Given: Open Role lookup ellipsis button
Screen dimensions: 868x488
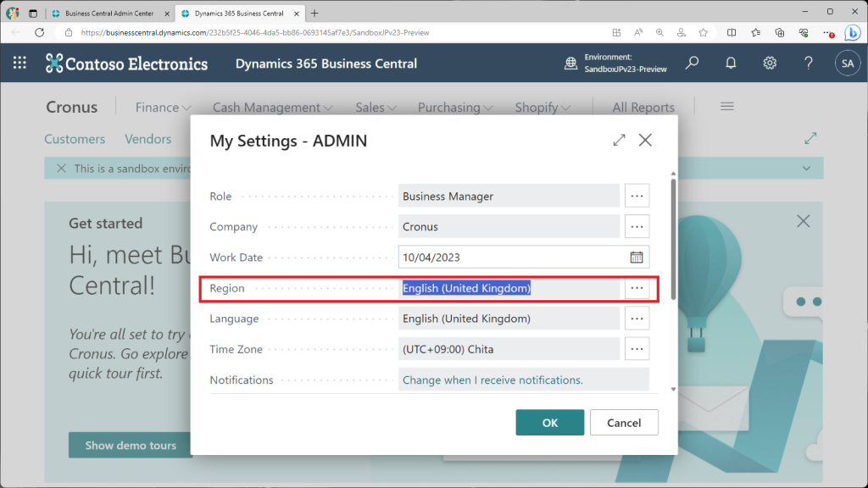Looking at the screenshot, I should coord(637,196).
